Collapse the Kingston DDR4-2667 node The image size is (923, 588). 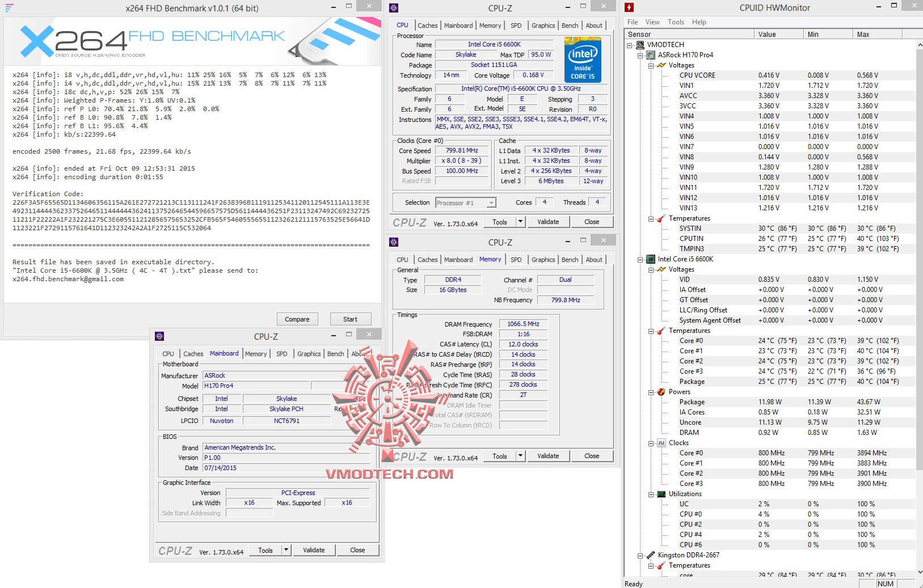point(640,555)
